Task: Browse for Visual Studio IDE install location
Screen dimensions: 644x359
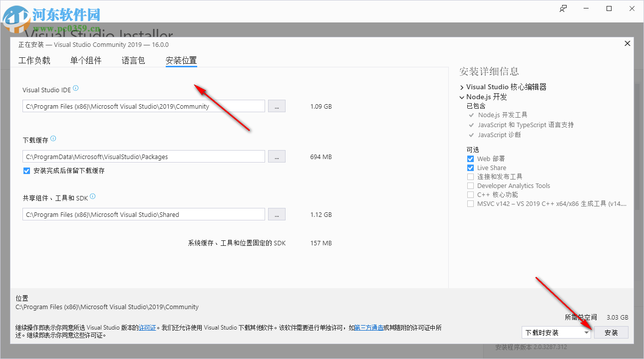Action: tap(277, 106)
